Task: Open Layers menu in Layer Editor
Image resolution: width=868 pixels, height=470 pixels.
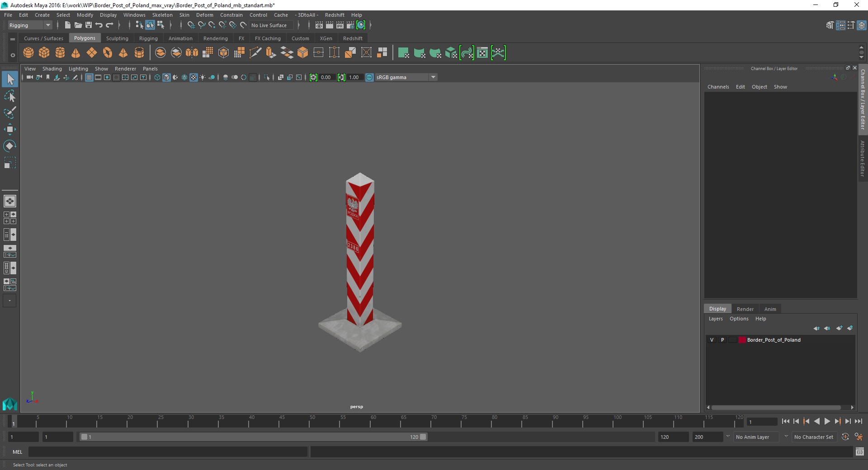Action: (x=715, y=319)
